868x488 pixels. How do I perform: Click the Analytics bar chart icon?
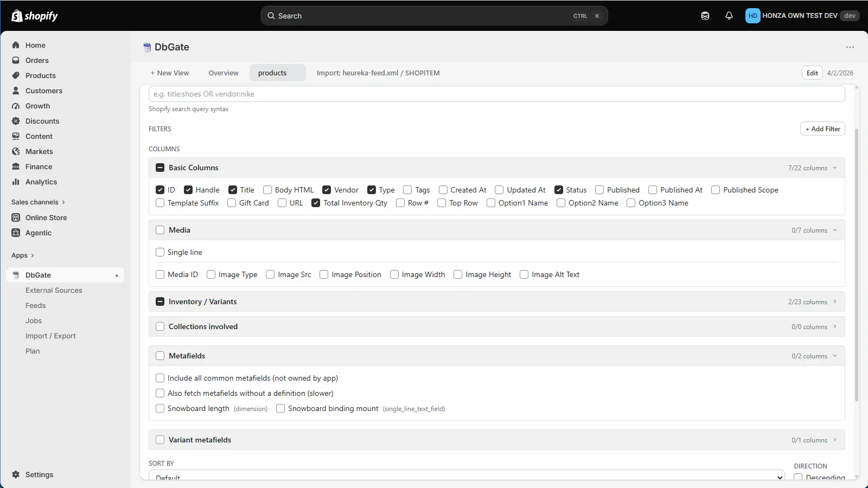(x=16, y=182)
